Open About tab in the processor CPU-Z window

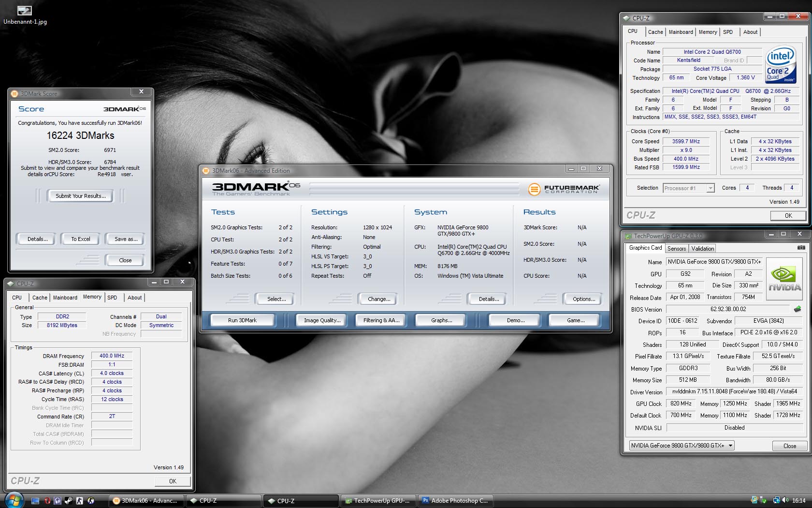click(x=750, y=32)
